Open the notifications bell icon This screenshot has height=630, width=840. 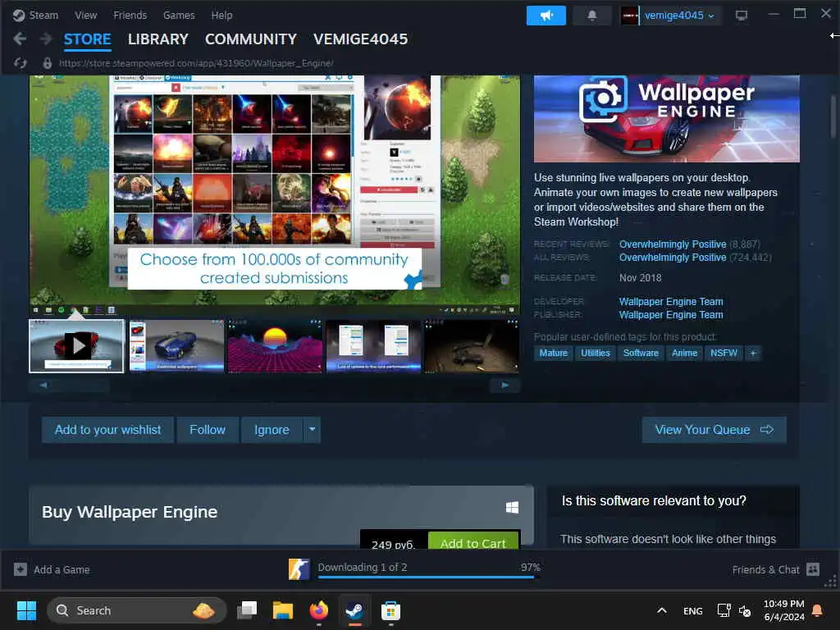point(592,16)
